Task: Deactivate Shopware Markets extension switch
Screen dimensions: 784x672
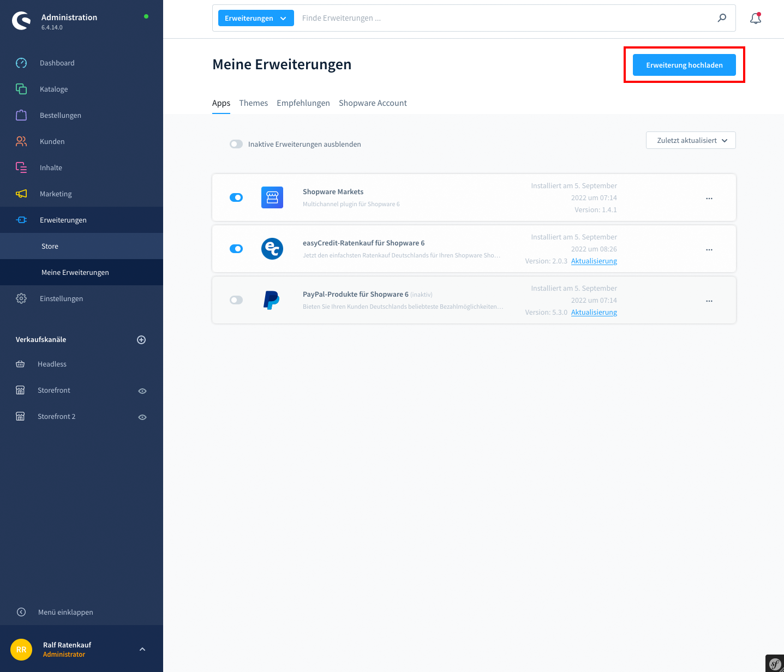Action: click(x=236, y=197)
